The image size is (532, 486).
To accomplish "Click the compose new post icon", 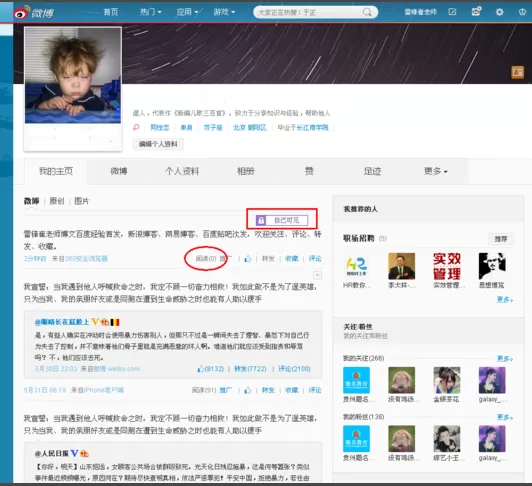I will 452,12.
